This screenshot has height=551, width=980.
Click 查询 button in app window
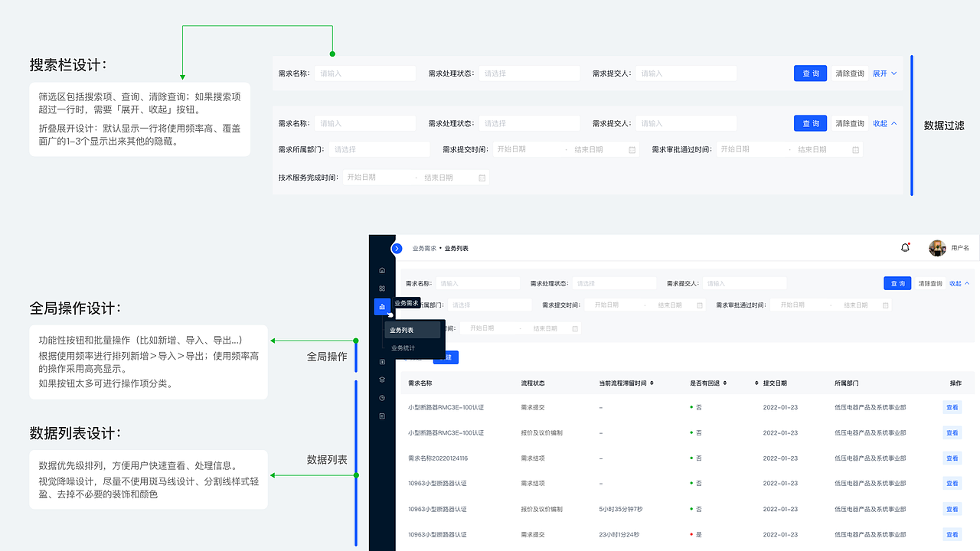pyautogui.click(x=897, y=284)
